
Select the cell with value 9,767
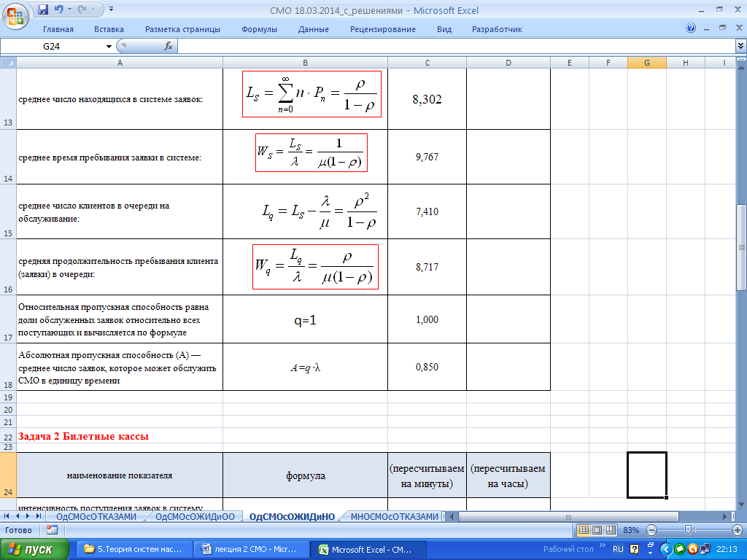point(427,157)
